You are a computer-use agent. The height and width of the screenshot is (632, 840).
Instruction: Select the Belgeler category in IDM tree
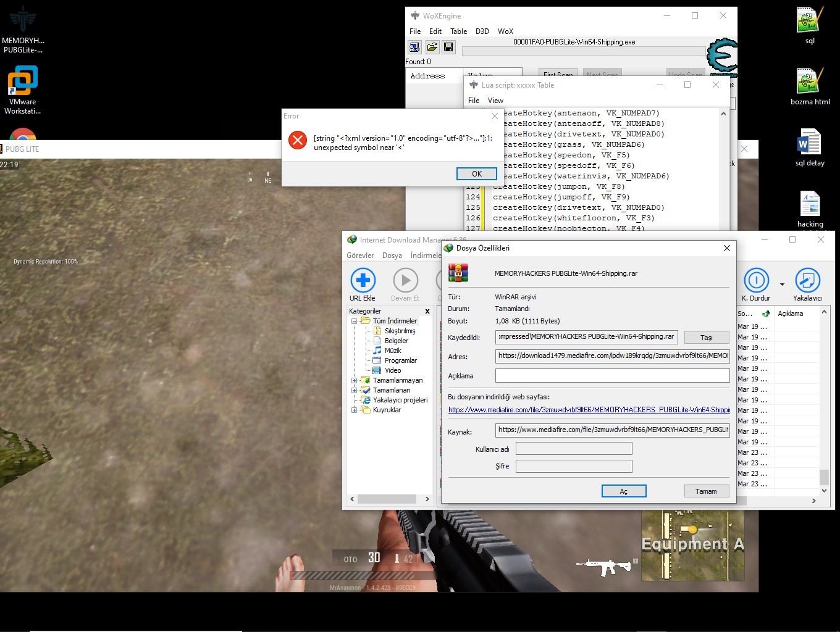click(396, 341)
